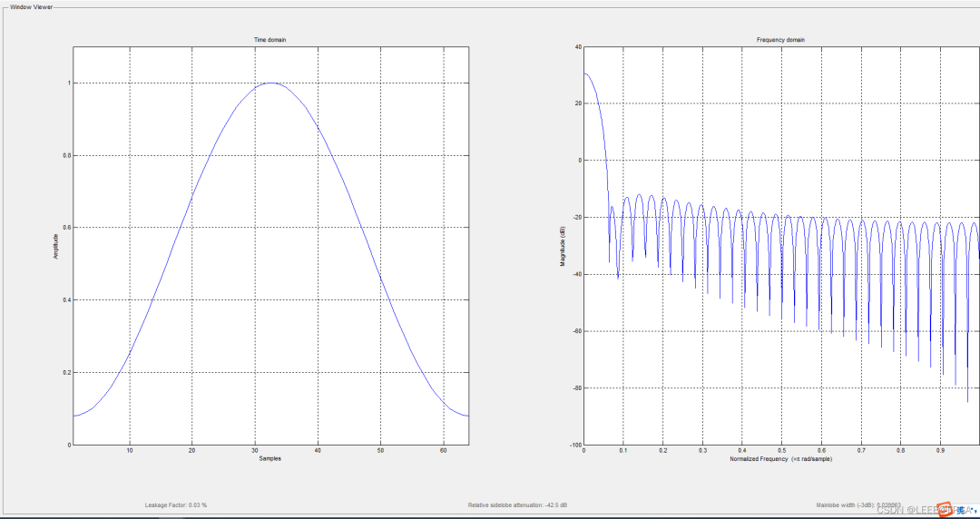Click the Normalized Frequency axis label
Image resolution: width=980 pixels, height=519 pixels.
(780, 459)
